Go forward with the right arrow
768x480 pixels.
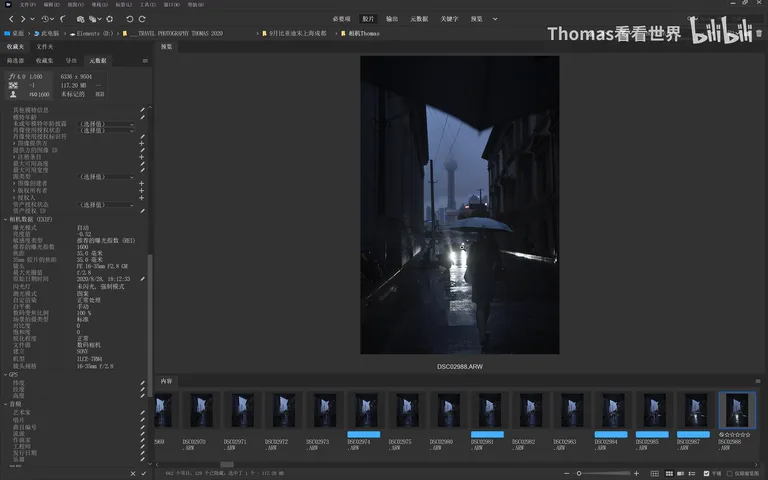[x=23, y=19]
